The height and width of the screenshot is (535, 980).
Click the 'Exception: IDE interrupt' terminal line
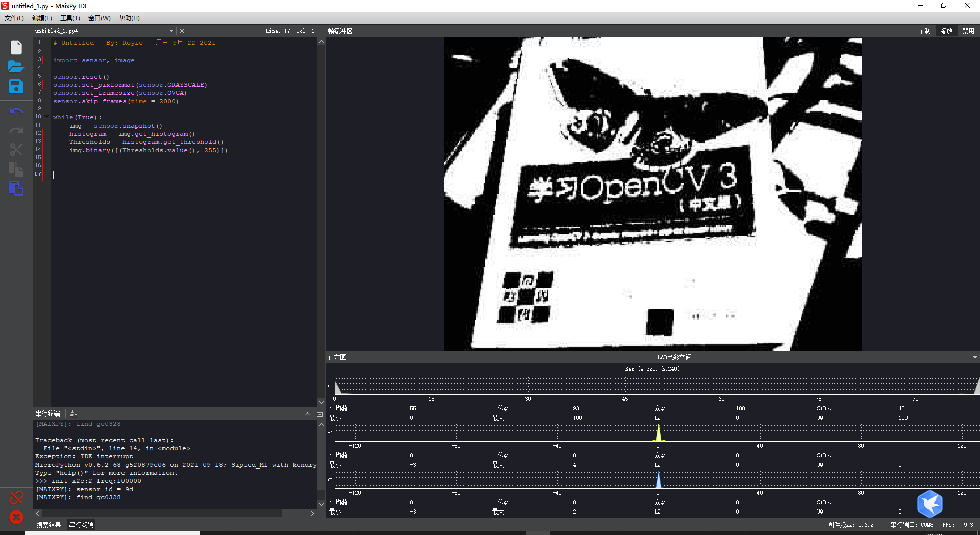coord(84,456)
